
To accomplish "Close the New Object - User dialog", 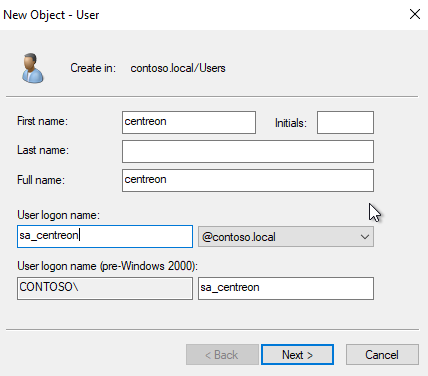I will tap(415, 14).
